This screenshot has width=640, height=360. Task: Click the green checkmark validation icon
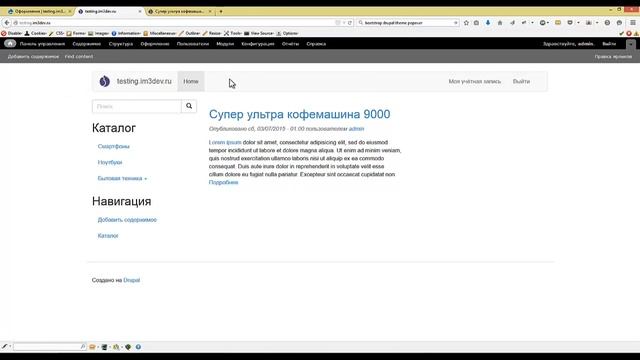point(622,33)
